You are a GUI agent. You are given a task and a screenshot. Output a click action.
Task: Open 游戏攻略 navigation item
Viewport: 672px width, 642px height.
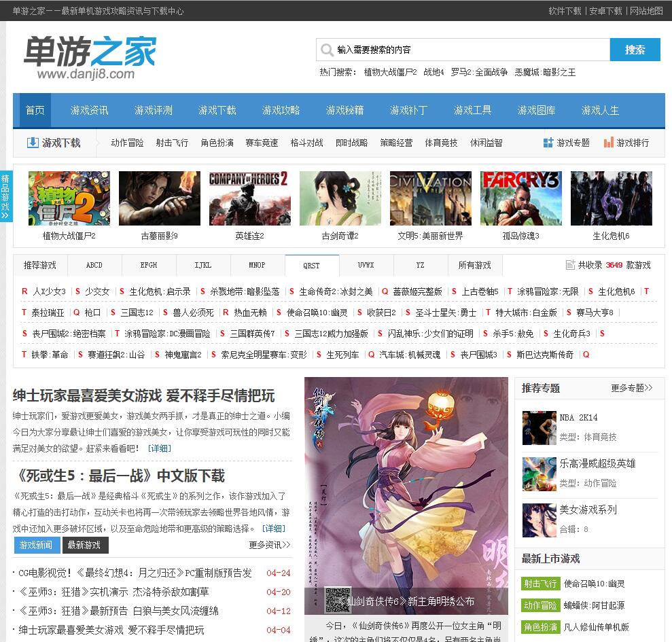[281, 110]
